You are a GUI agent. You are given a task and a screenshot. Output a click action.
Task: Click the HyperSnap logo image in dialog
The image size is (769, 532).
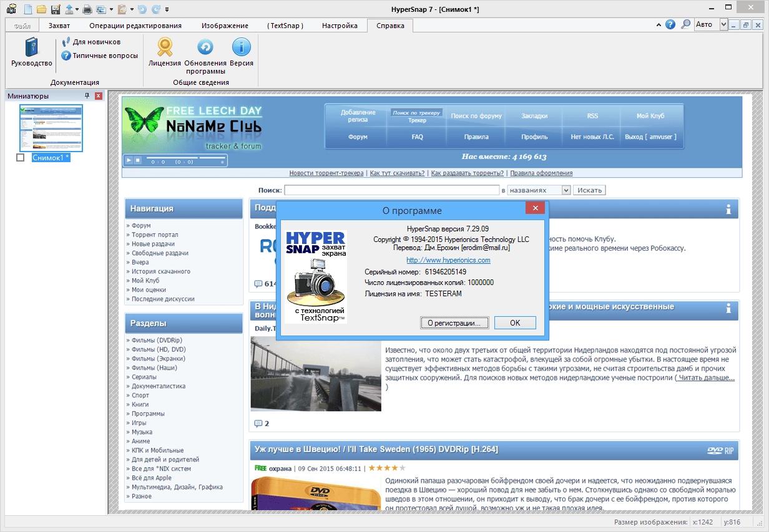pos(316,276)
